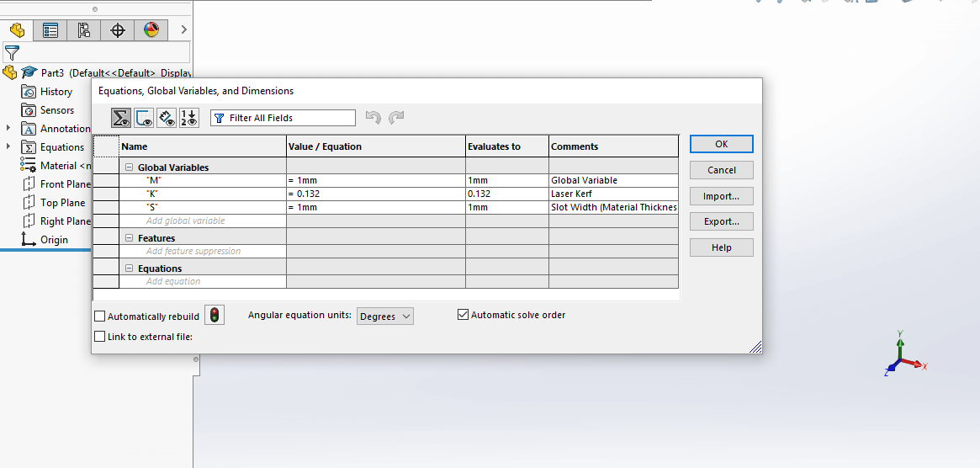
Task: Open the DisplayManager tab
Action: point(151,30)
